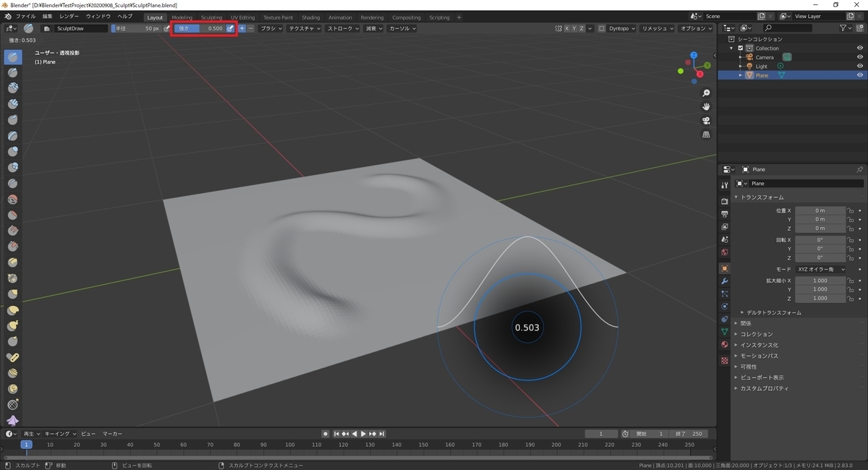Screen dimensions: 868x470
Task: Open the Output properties tab
Action: click(x=725, y=214)
